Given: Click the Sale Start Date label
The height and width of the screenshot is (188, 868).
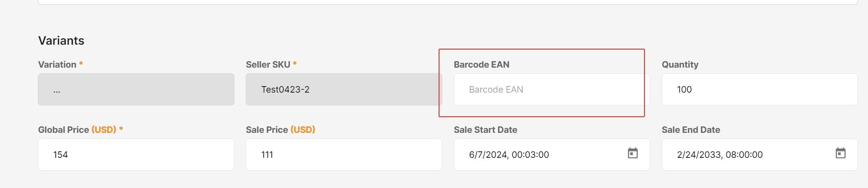Looking at the screenshot, I should point(485,130).
